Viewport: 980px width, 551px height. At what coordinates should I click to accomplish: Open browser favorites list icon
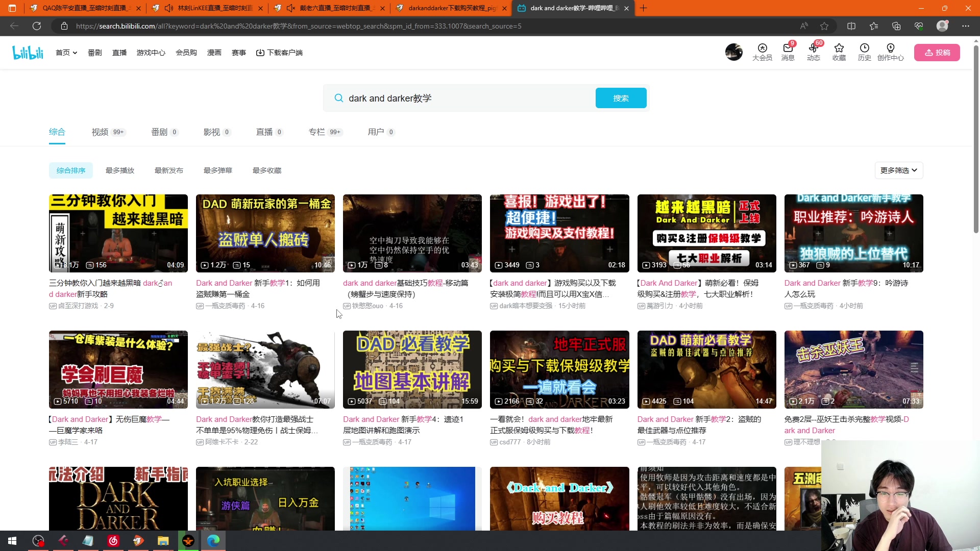874,26
